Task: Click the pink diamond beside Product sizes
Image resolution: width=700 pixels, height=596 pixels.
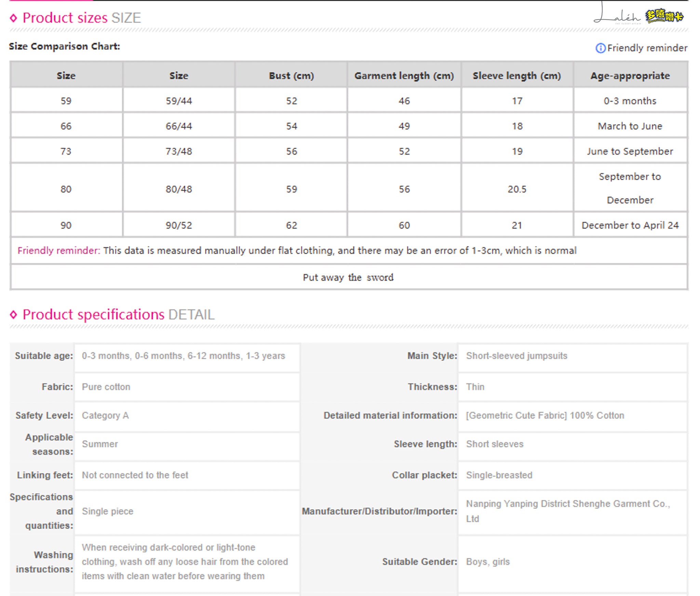Action: coord(13,18)
